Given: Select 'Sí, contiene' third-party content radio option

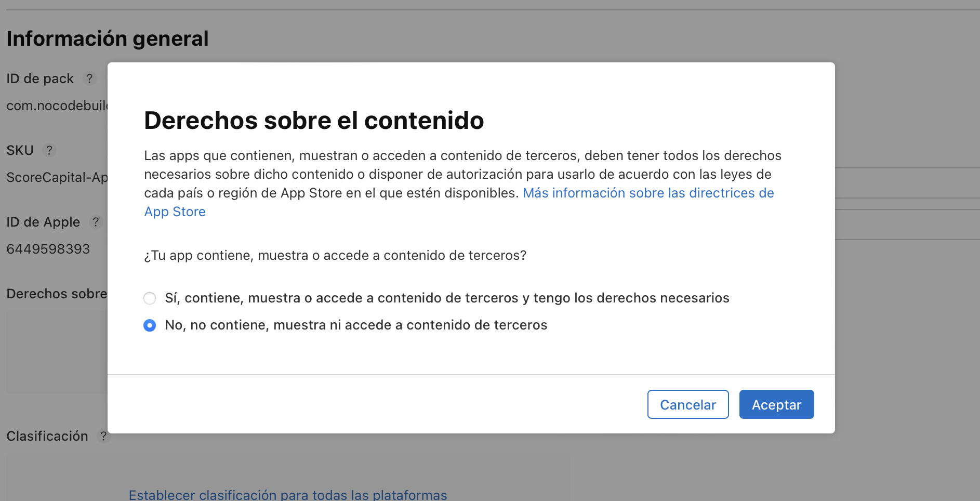Looking at the screenshot, I should pyautogui.click(x=150, y=298).
